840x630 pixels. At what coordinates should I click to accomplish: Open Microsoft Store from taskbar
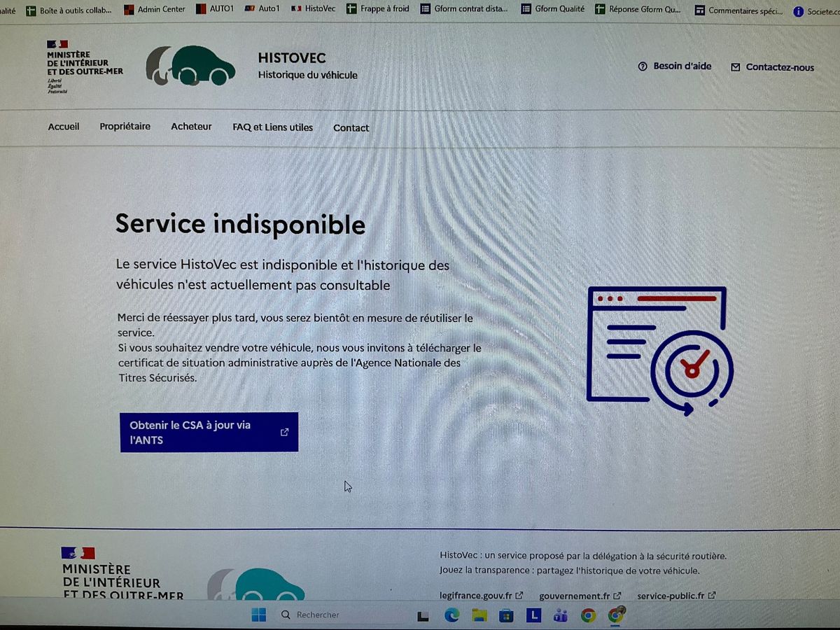click(x=506, y=615)
